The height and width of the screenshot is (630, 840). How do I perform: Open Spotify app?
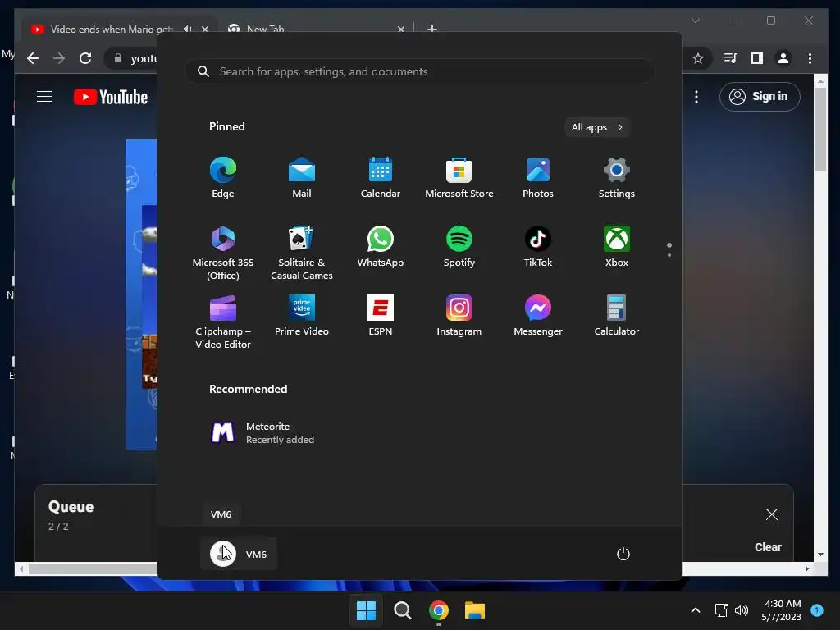click(x=459, y=246)
